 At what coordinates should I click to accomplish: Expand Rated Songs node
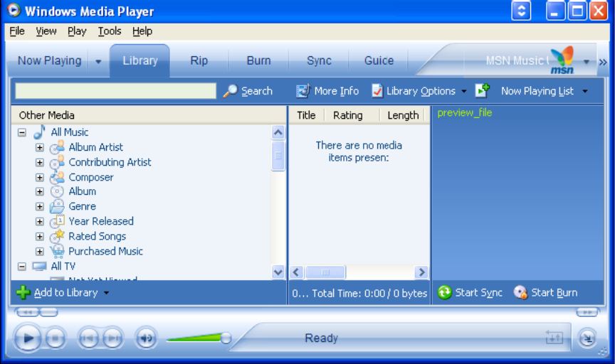[40, 236]
